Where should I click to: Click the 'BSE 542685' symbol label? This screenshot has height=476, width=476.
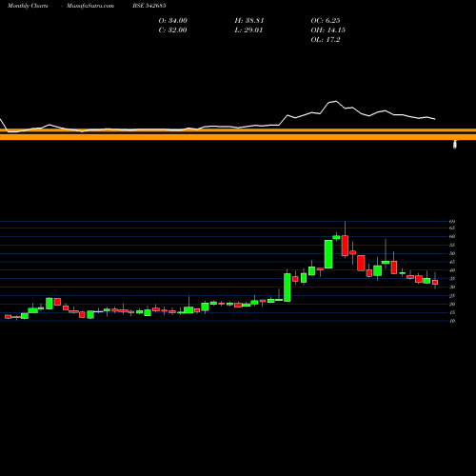[149, 6]
